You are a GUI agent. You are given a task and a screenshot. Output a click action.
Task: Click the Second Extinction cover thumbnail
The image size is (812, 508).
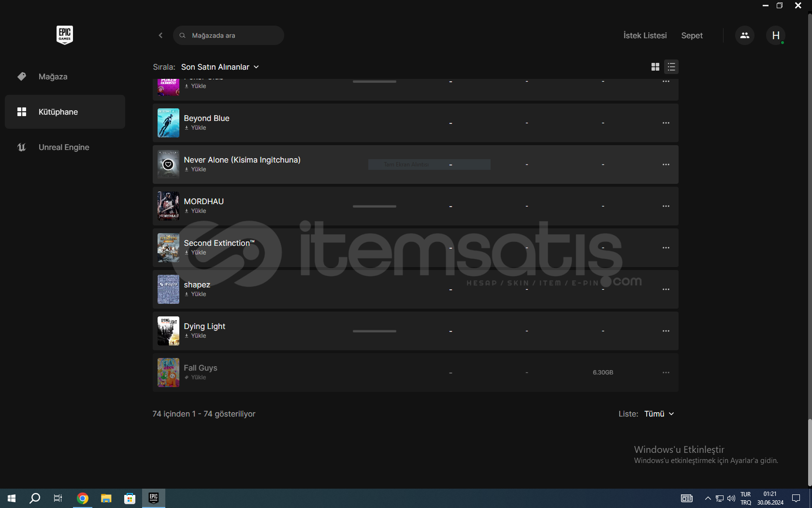[x=168, y=248]
